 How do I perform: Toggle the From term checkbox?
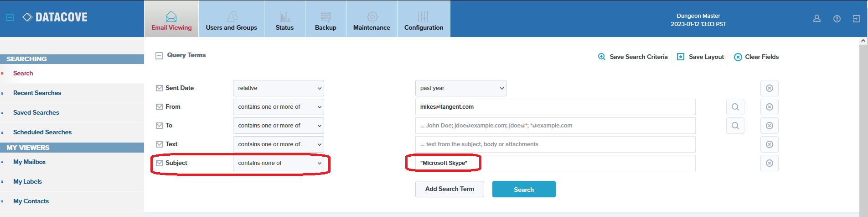[159, 107]
